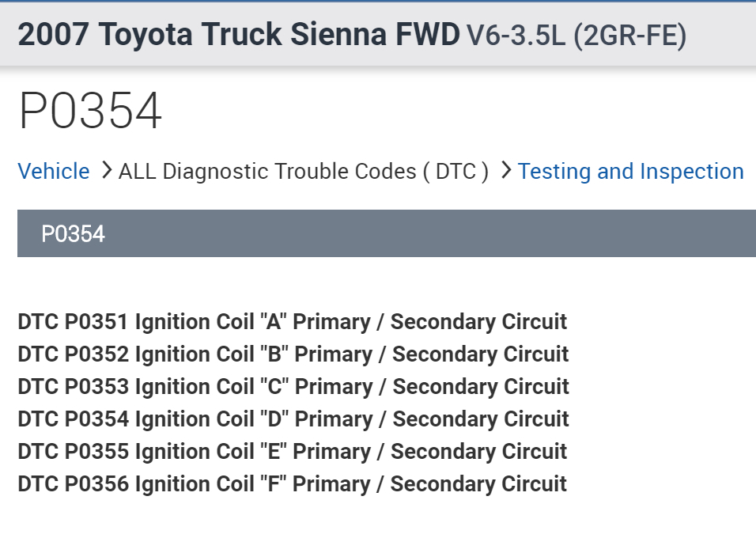Screen dimensions: 756x538
Task: Click the chevron right after Vehicle
Action: click(x=106, y=172)
